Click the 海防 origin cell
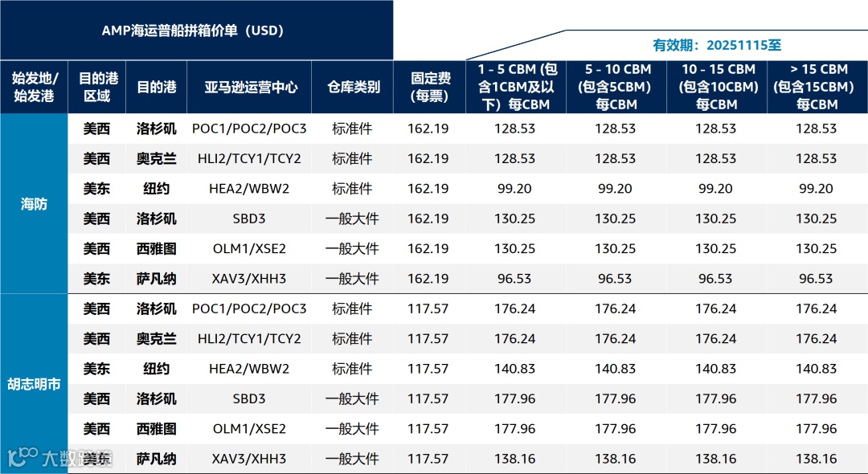 point(35,204)
